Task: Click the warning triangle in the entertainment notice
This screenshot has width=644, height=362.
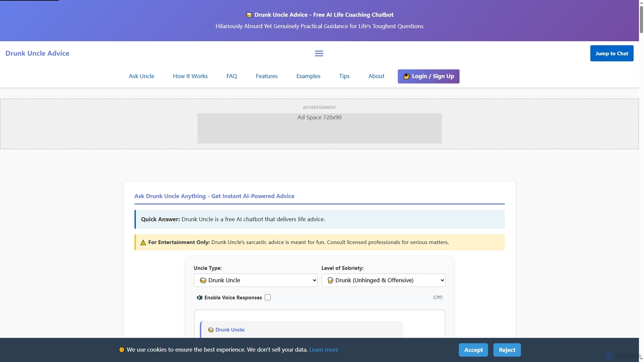Action: 143,242
